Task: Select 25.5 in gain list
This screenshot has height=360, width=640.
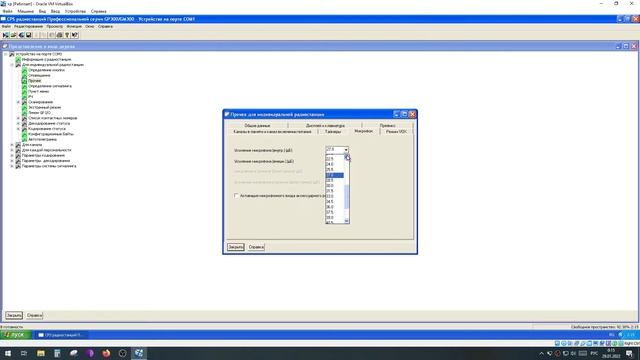Action: 335,170
